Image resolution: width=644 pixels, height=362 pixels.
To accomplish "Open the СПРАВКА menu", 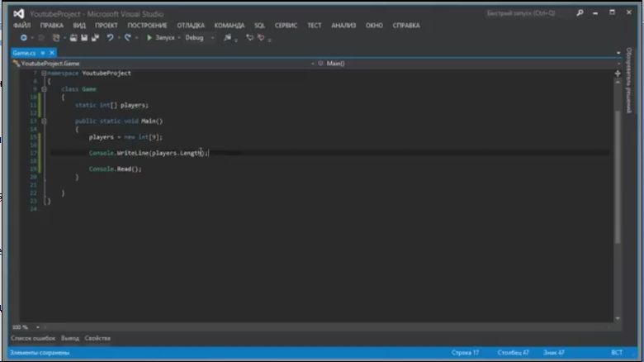I will (x=406, y=26).
